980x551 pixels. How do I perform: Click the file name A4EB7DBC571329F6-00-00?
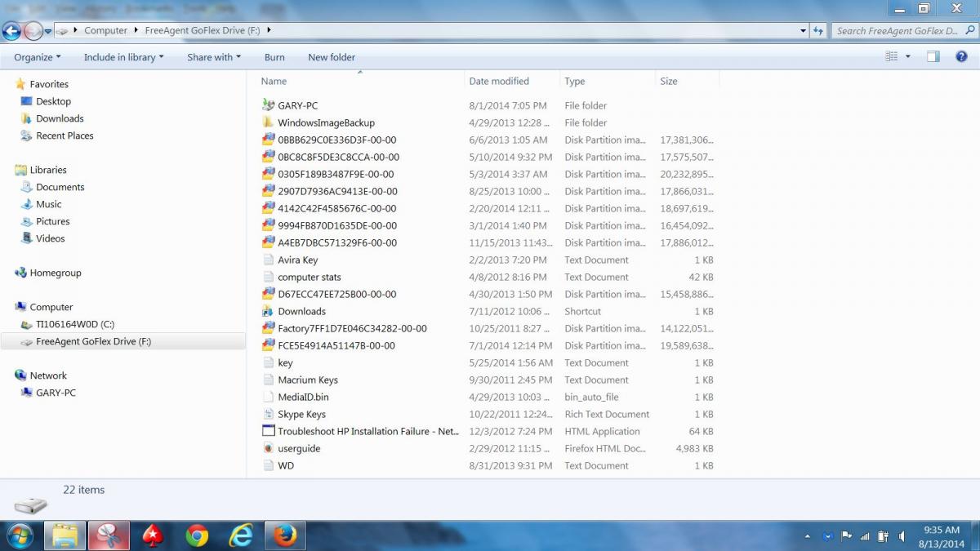[337, 242]
